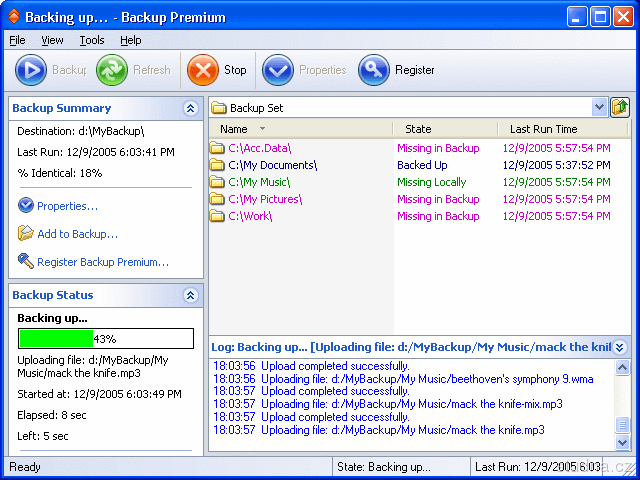
Task: Open the File menu
Action: 17,40
